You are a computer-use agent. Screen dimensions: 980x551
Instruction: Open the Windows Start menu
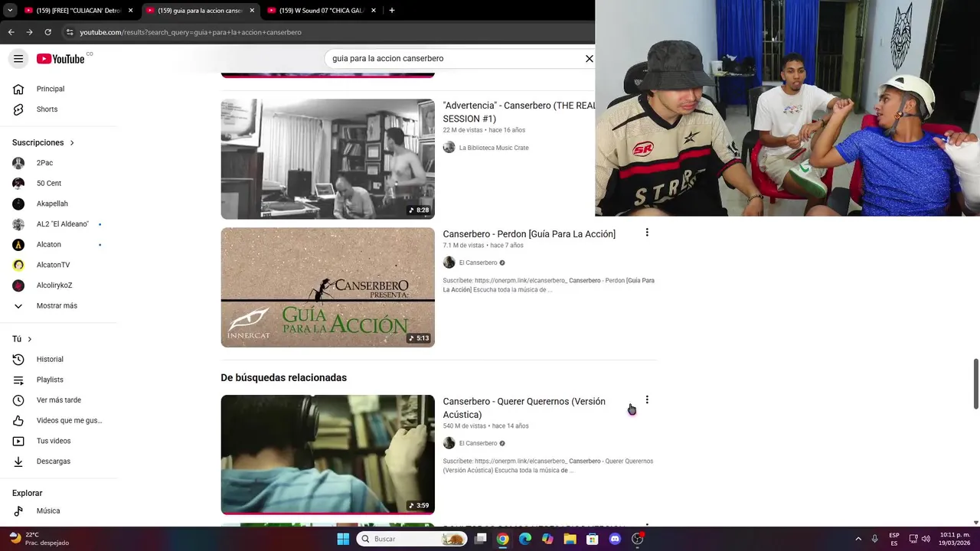click(343, 539)
